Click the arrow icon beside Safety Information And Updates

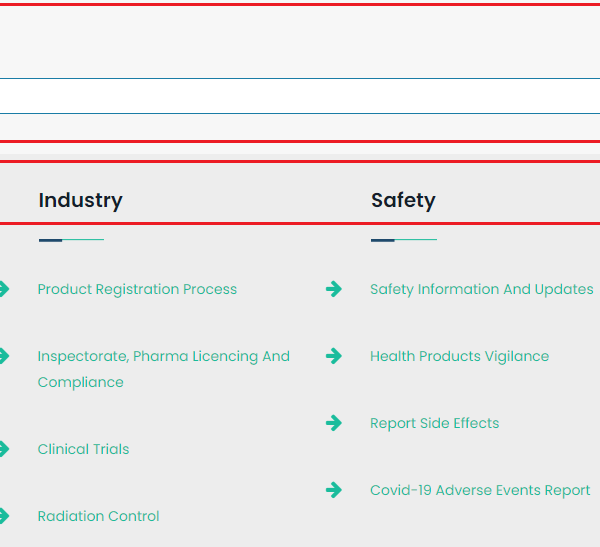point(334,289)
